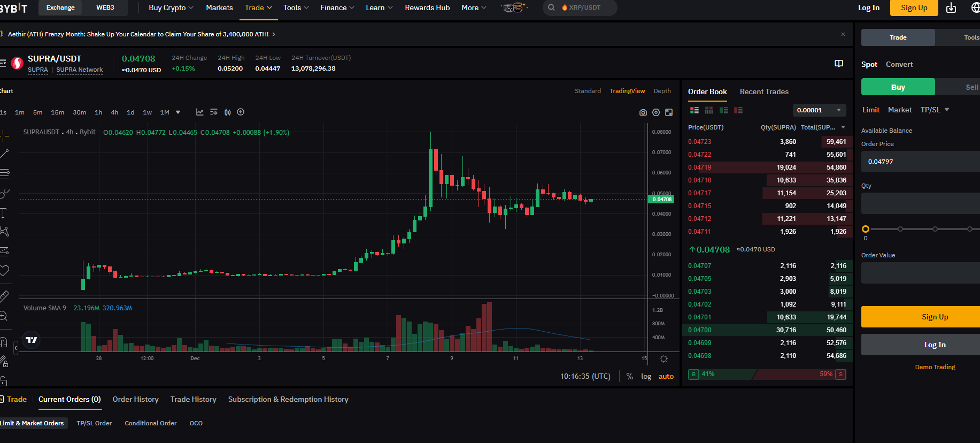Open the chart indicators icon

(x=199, y=112)
